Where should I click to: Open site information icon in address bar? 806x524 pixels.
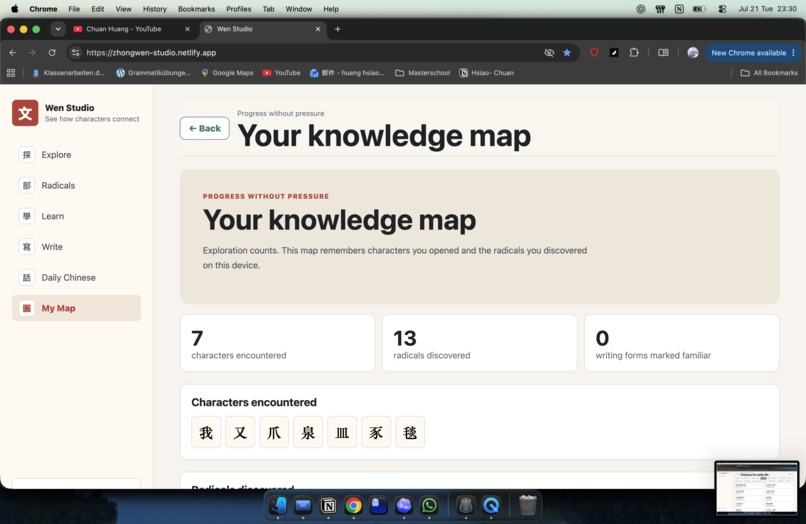pos(76,52)
